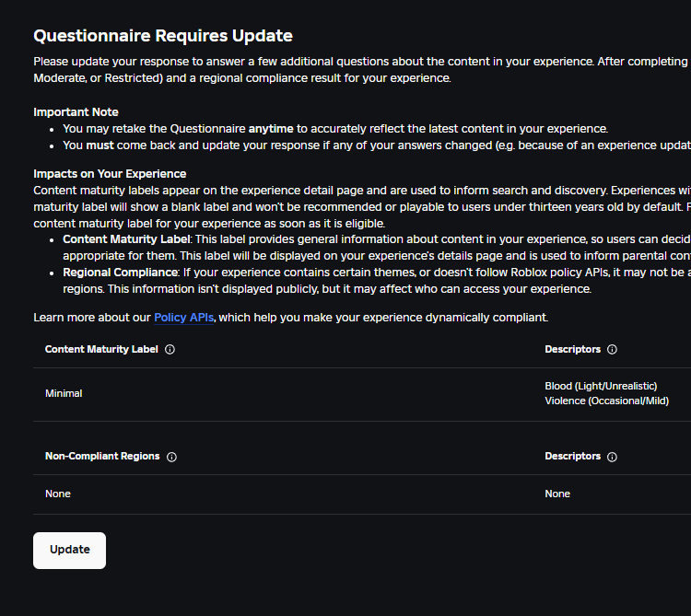Click the bold 'must' word in note

pyautogui.click(x=100, y=145)
